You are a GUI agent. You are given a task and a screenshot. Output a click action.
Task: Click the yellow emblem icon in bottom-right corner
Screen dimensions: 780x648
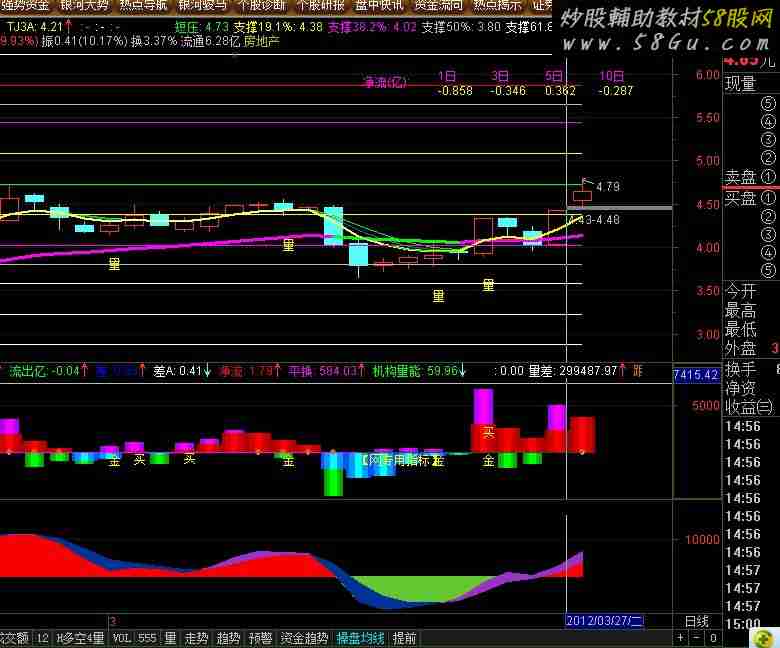[x=763, y=637]
